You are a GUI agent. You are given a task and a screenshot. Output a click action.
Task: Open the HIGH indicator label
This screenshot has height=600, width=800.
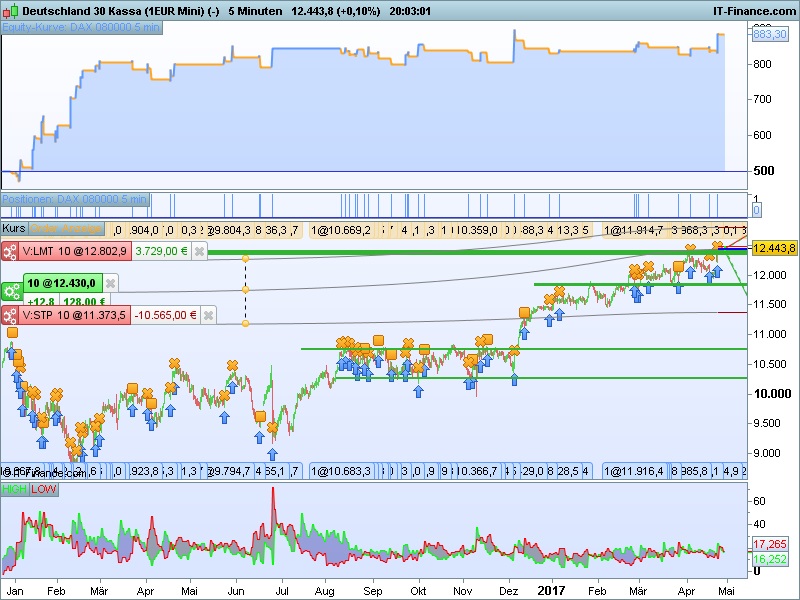tap(14, 489)
